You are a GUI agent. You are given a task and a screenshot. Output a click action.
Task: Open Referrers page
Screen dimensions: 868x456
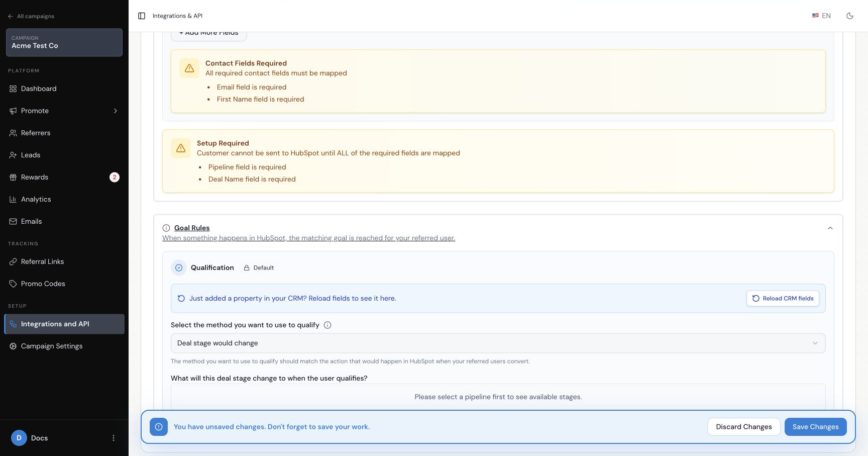(x=64, y=133)
